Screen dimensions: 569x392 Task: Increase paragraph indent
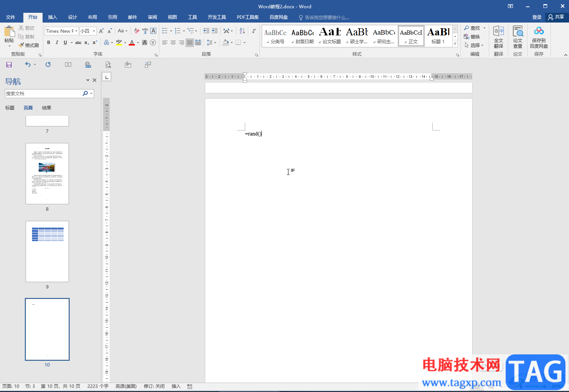tap(215, 31)
